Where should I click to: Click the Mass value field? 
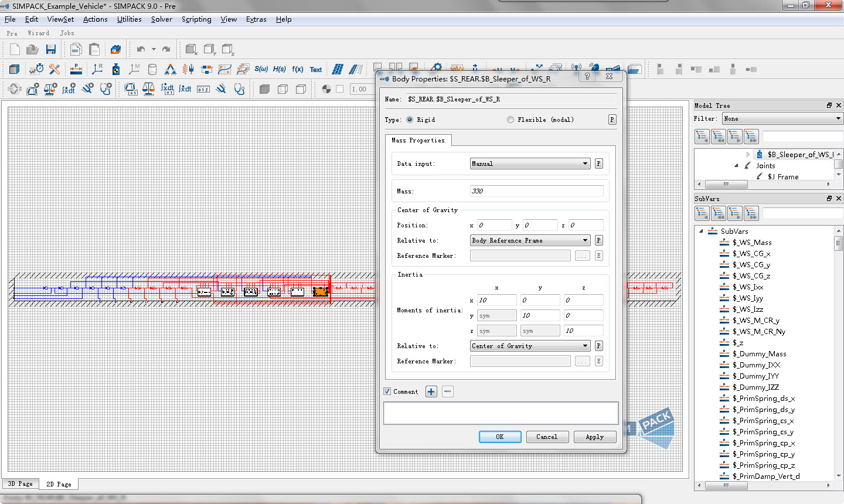point(537,191)
